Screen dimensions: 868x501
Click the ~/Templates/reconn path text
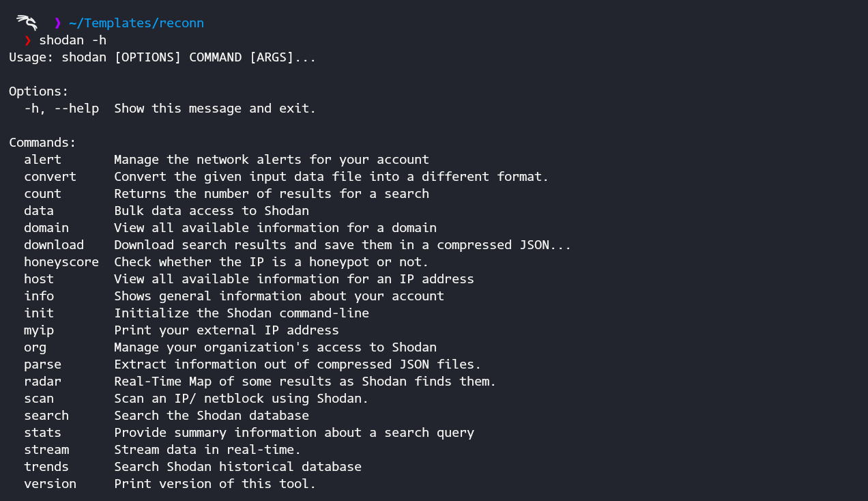coord(136,23)
